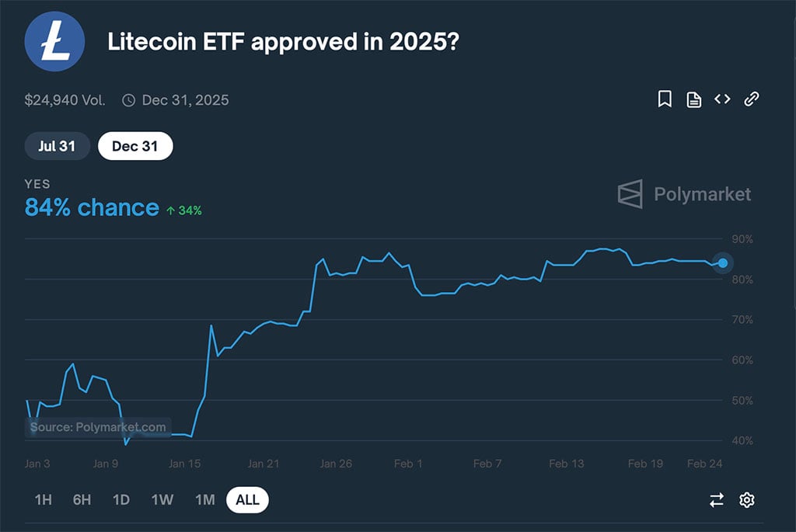Copy the market link via the chain icon
This screenshot has height=532, width=796.
pos(750,99)
